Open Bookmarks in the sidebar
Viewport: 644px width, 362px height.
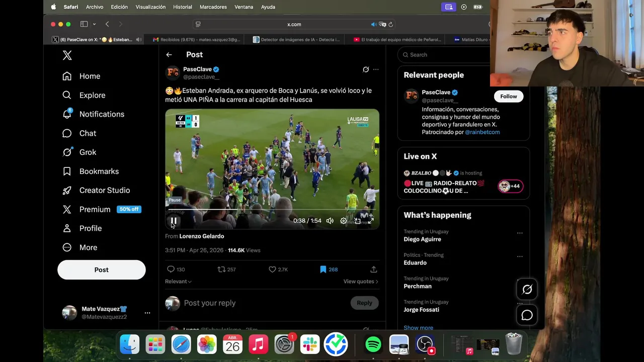coord(91,171)
